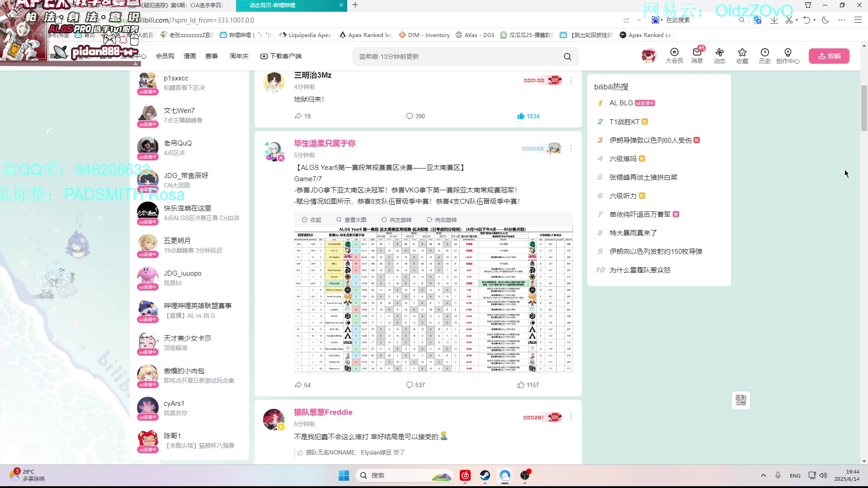This screenshot has width=868, height=488.
Task: Click the scissors screenshot tool icon
Action: [x=789, y=20]
